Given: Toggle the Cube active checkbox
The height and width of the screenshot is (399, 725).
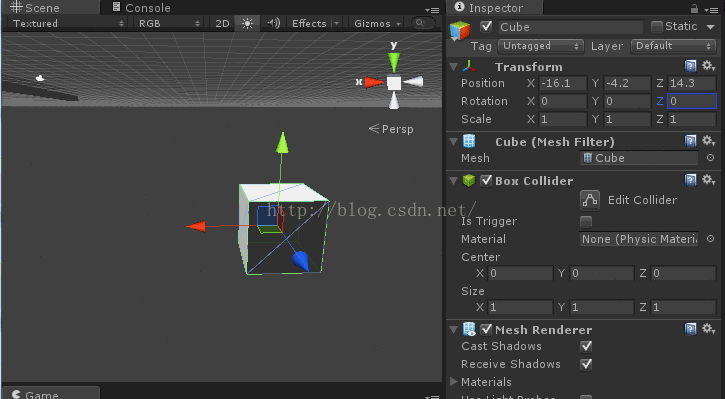Looking at the screenshot, I should (486, 26).
